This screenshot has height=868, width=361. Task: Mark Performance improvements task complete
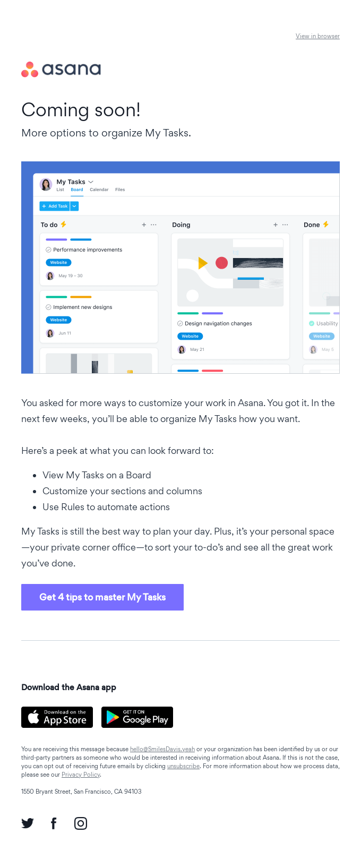[48, 250]
